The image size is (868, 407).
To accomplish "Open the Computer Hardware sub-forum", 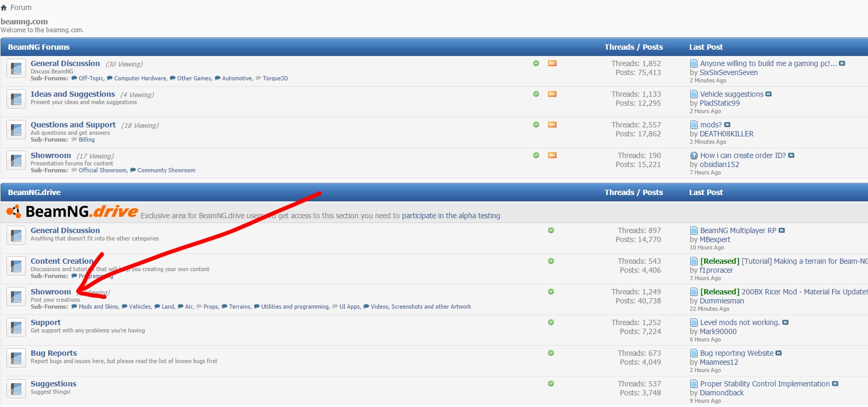I will click(140, 78).
